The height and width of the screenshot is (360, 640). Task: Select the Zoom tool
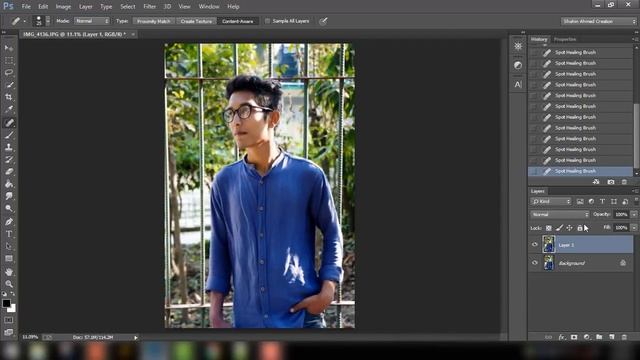point(9,284)
